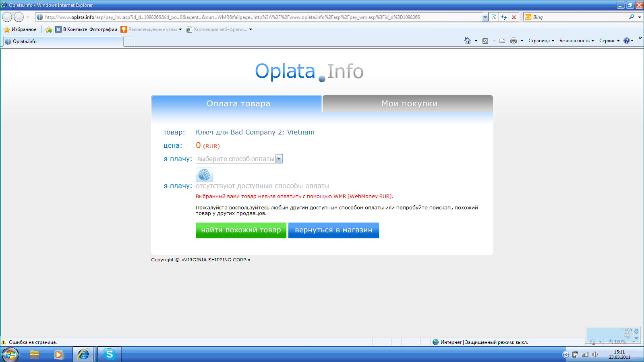Click Internet Explorer taskbar icon
644x362 pixels.
(x=83, y=354)
